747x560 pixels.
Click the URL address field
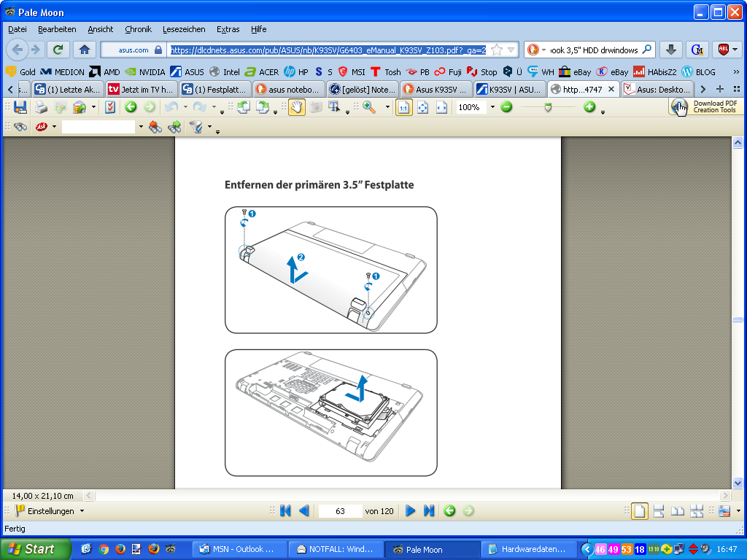[x=328, y=50]
